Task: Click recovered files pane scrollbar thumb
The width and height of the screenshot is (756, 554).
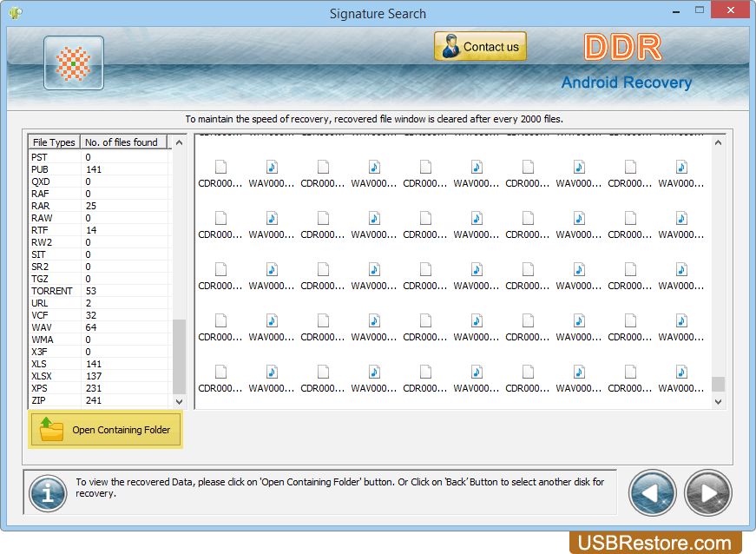Action: click(x=718, y=384)
